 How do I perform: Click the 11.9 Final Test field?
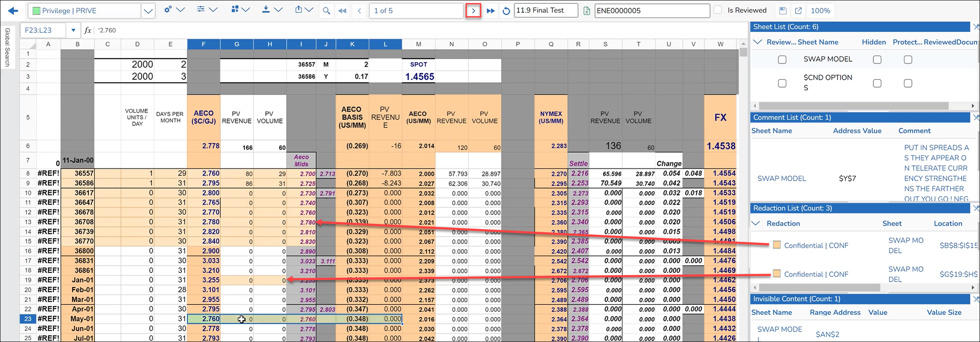546,11
